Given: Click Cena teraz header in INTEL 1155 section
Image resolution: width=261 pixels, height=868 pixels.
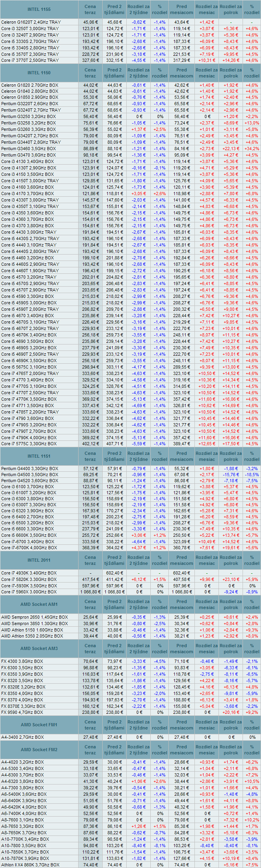Looking at the screenshot, I should 90,9.
